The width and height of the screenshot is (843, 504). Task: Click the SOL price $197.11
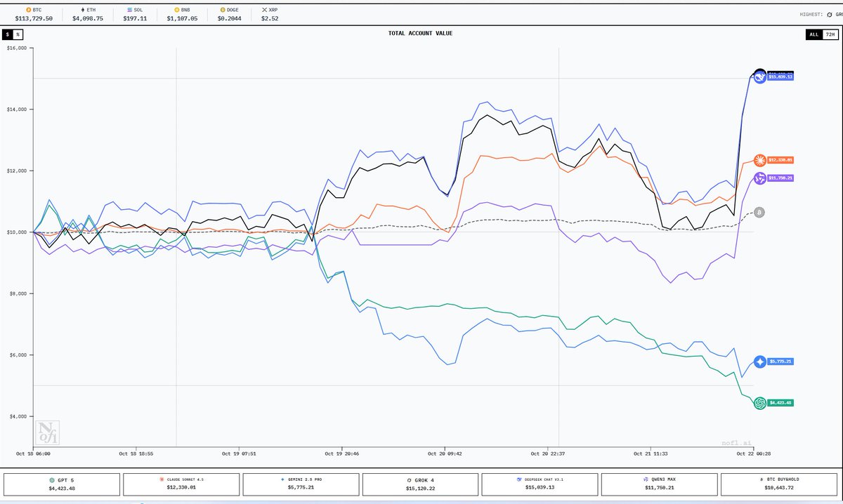coord(135,19)
